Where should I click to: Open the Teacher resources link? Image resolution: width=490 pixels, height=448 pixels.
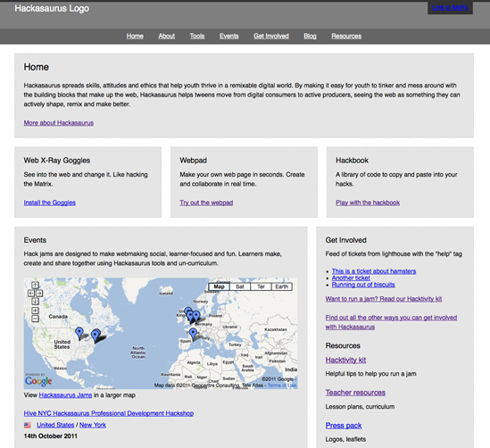coord(355,393)
